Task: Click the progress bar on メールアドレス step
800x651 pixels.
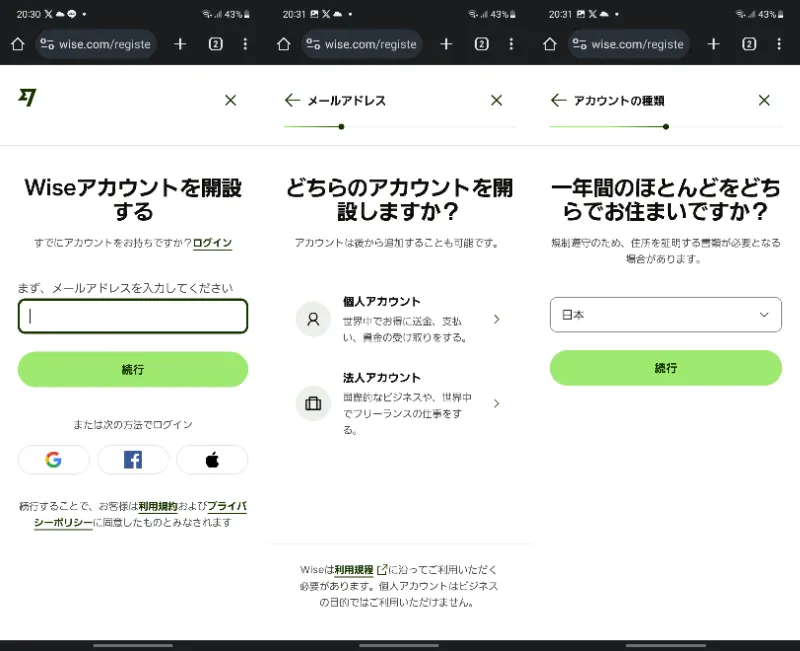Action: 400,127
